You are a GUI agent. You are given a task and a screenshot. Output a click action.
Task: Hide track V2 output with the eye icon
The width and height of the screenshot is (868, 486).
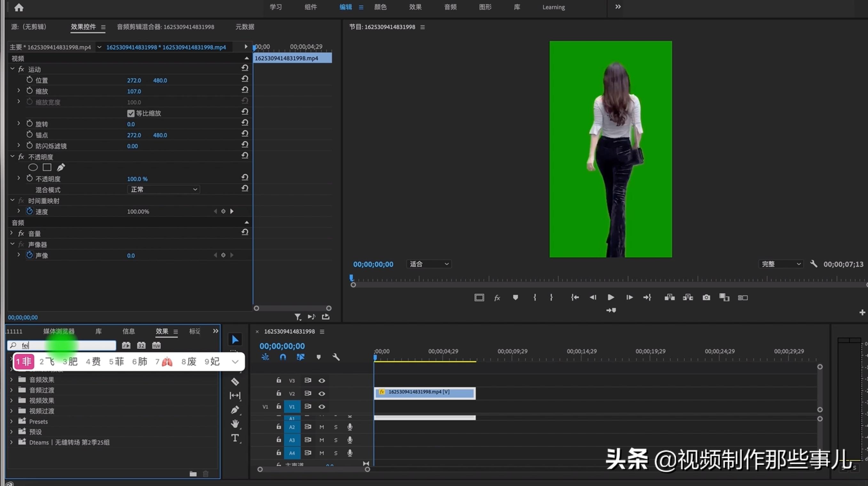[x=322, y=393]
